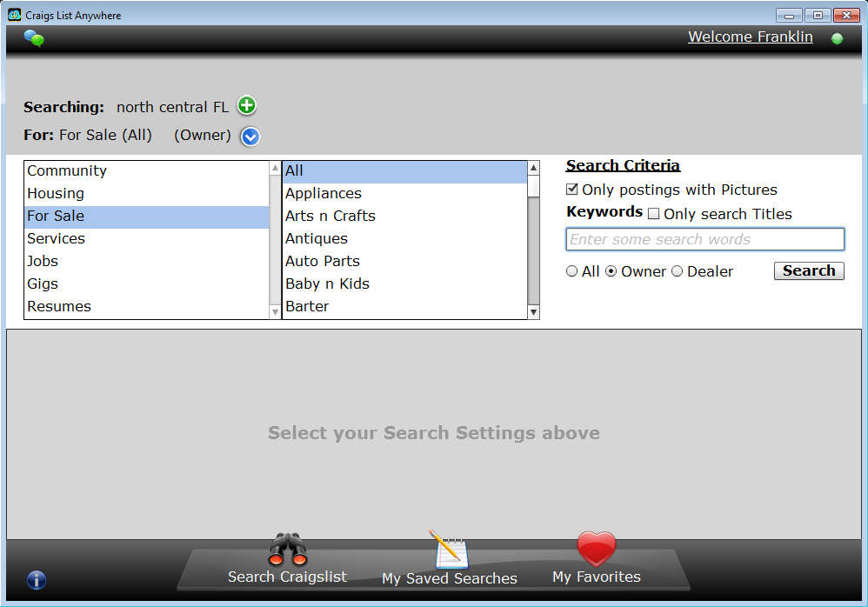Collapse search settings with blue chevron

click(x=250, y=137)
